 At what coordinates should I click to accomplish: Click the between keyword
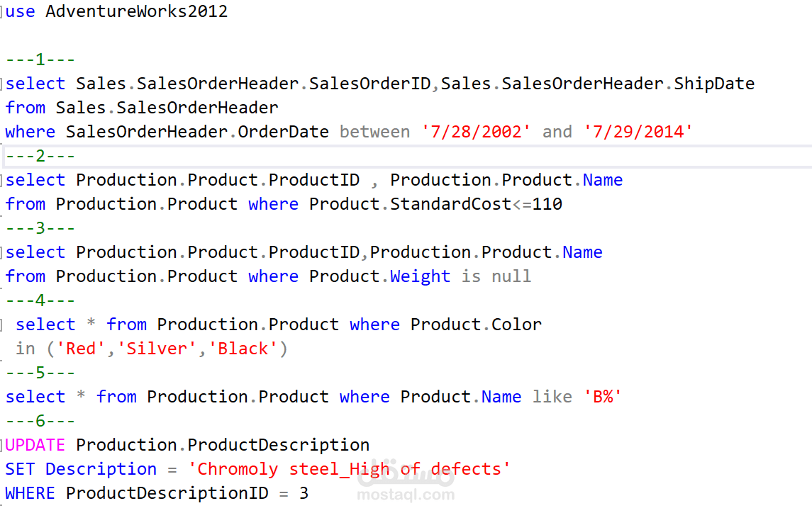point(374,132)
